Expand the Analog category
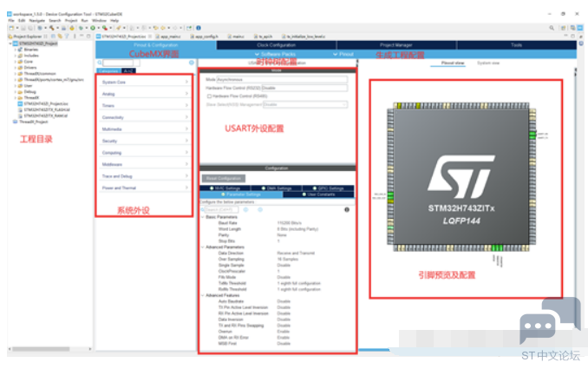The image size is (588, 369). click(145, 94)
